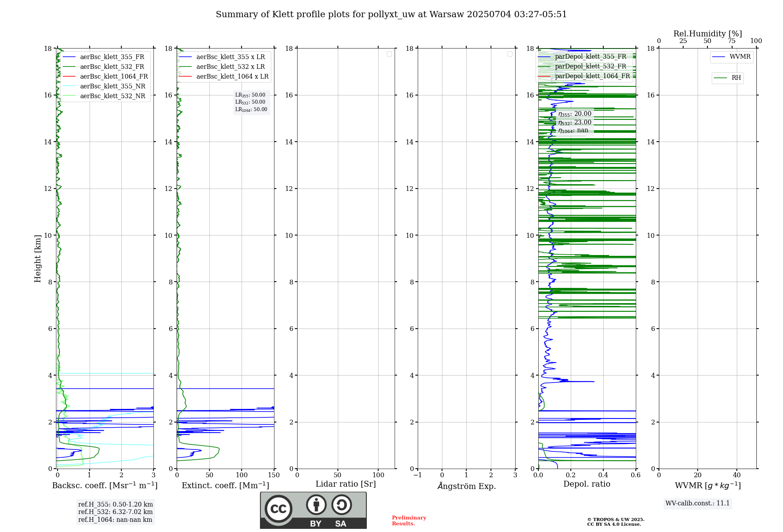Click the 150 tick on Extinct. coeff. axis

(x=274, y=475)
